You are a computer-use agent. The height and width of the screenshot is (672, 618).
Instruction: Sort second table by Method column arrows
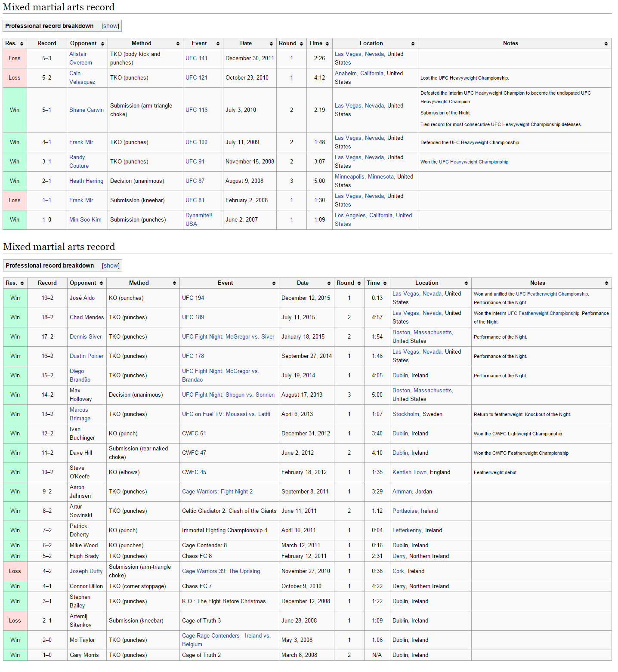click(x=174, y=284)
